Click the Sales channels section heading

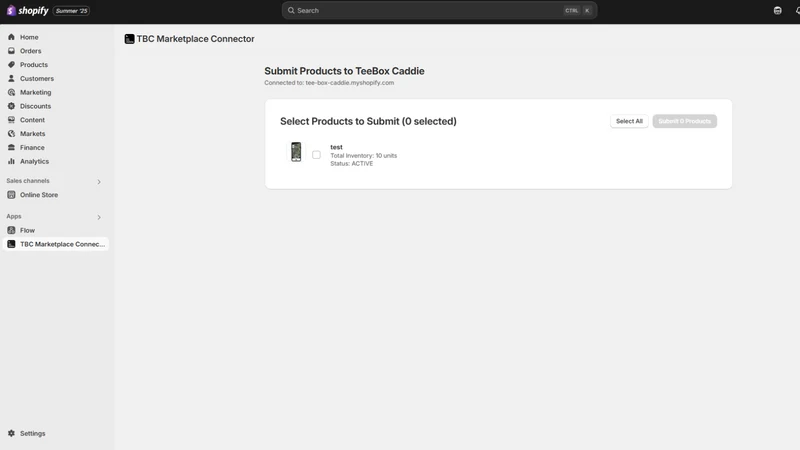coord(28,181)
